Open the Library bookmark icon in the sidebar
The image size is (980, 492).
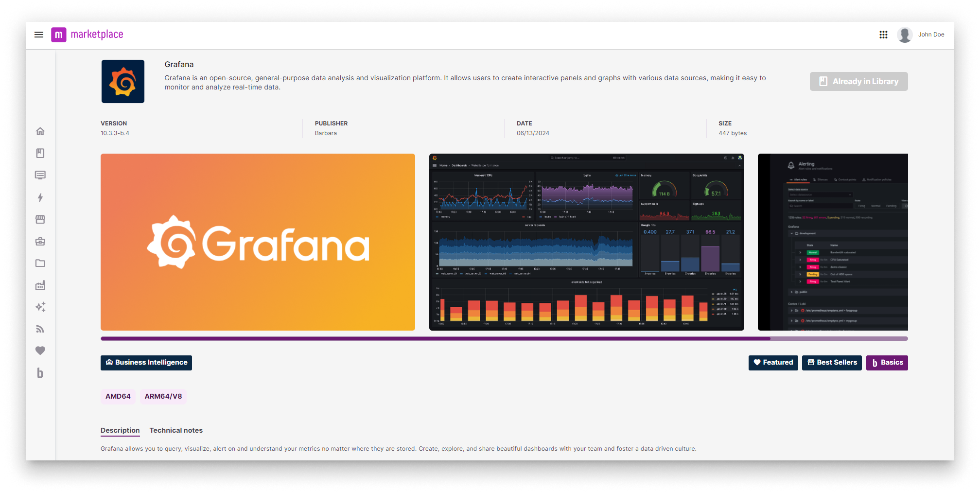pyautogui.click(x=40, y=153)
